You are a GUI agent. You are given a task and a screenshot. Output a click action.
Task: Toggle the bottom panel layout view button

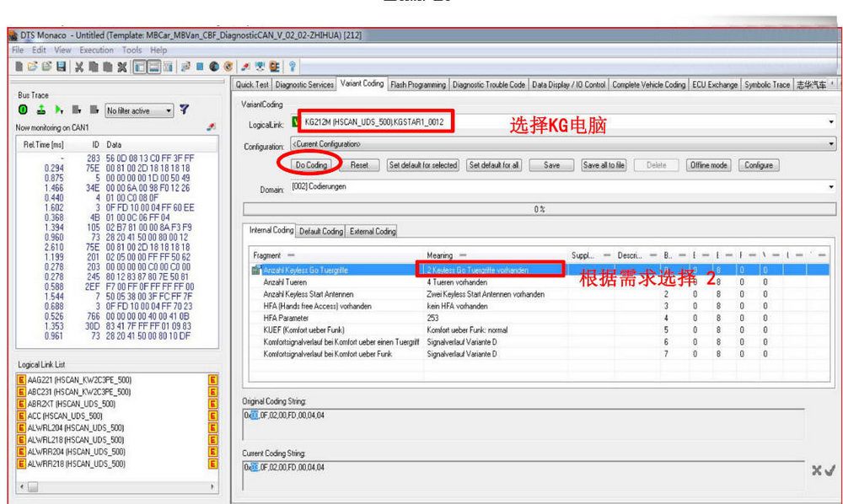tap(153, 67)
